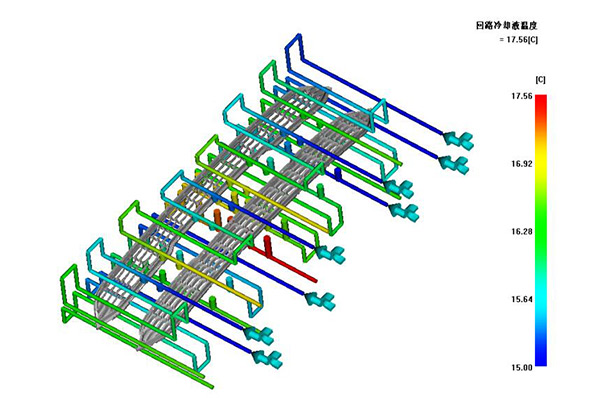This screenshot has width=600, height=398.
Task: Click the 16.28 legend tick label
Action: [x=522, y=232]
